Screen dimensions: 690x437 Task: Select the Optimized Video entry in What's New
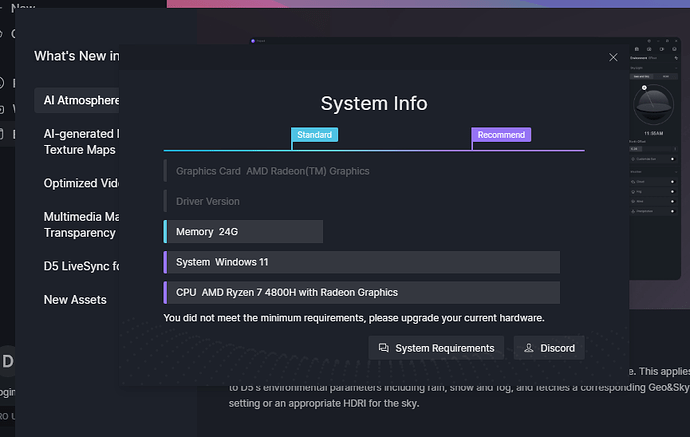81,183
